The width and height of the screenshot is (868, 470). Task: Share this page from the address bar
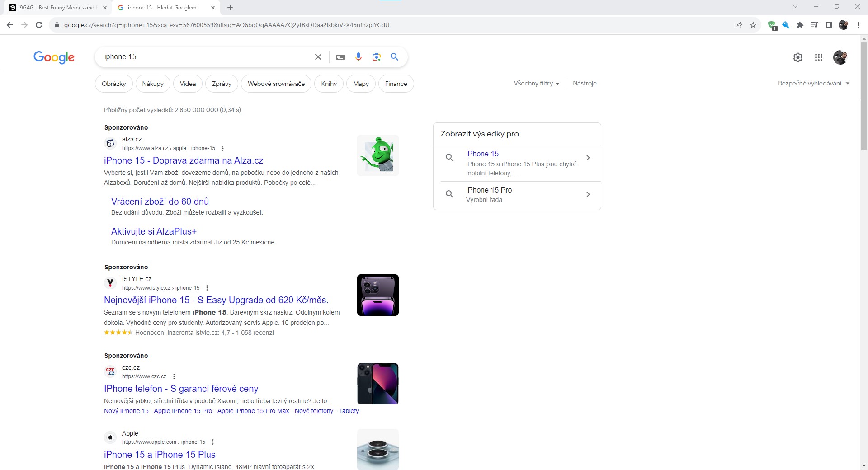739,25
